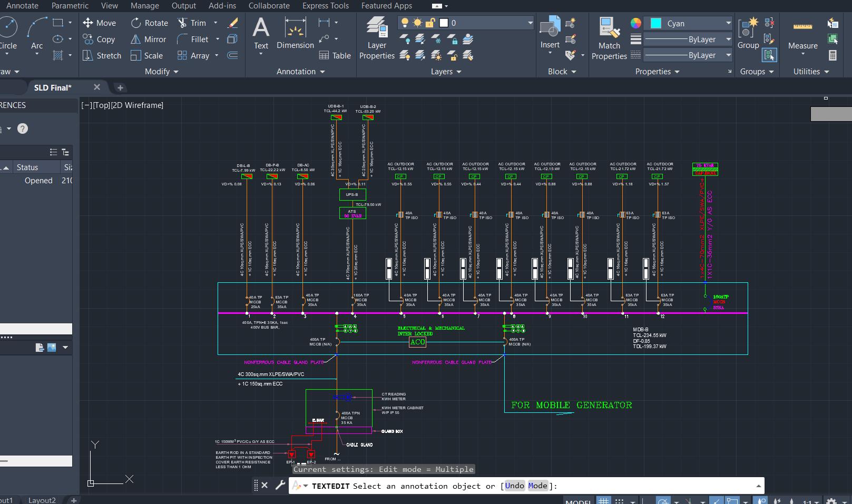
Task: Click the Array tool
Action: [x=193, y=55]
